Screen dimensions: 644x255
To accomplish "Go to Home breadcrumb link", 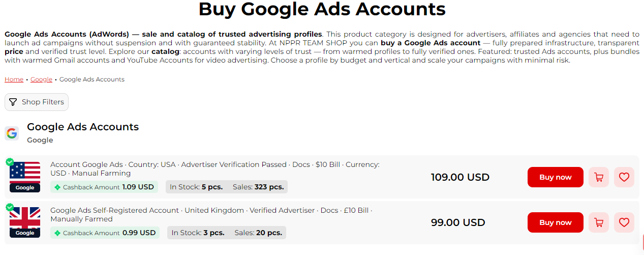I will pos(14,79).
